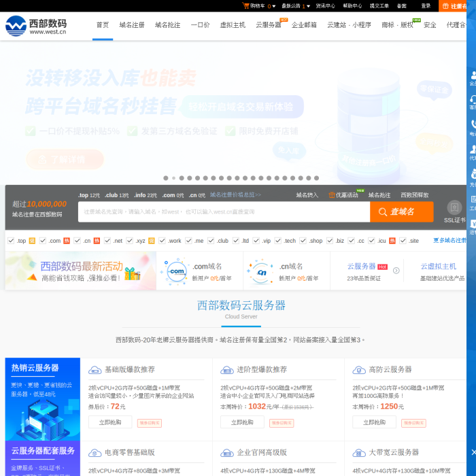Click the cloud icon for 基础版爆款推荐
This screenshot has height=476, width=476.
pos(95,370)
